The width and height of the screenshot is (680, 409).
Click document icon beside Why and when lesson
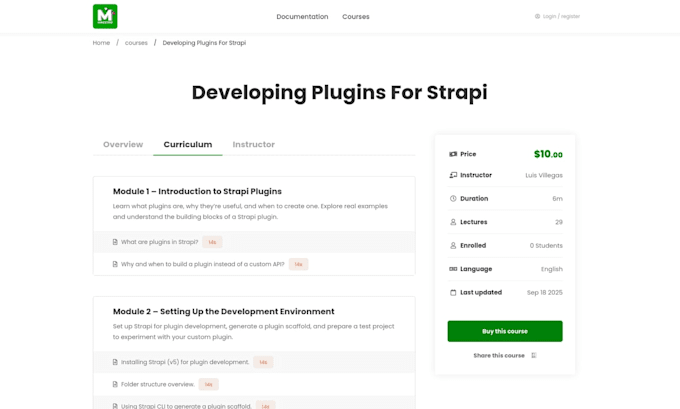[x=115, y=264]
